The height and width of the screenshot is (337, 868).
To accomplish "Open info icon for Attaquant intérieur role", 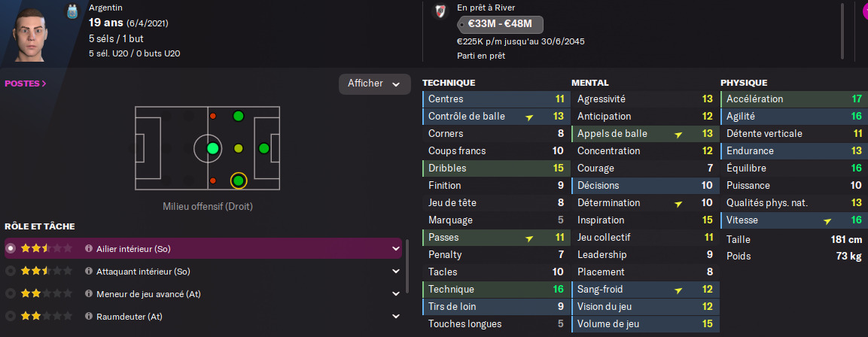I will 89,272.
